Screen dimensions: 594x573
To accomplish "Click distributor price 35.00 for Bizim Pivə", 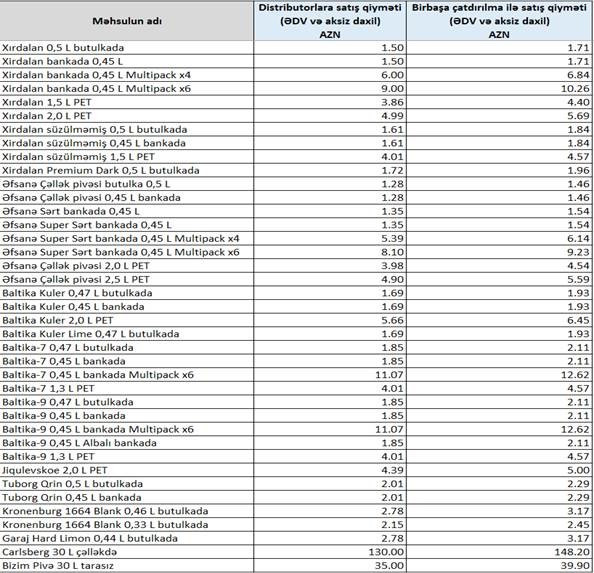I will click(x=330, y=566).
